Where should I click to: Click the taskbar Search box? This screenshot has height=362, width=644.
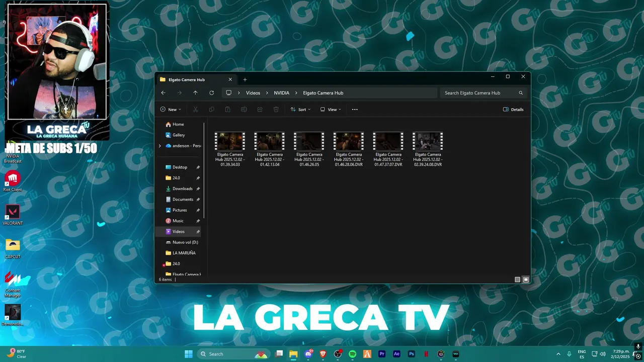(x=233, y=354)
